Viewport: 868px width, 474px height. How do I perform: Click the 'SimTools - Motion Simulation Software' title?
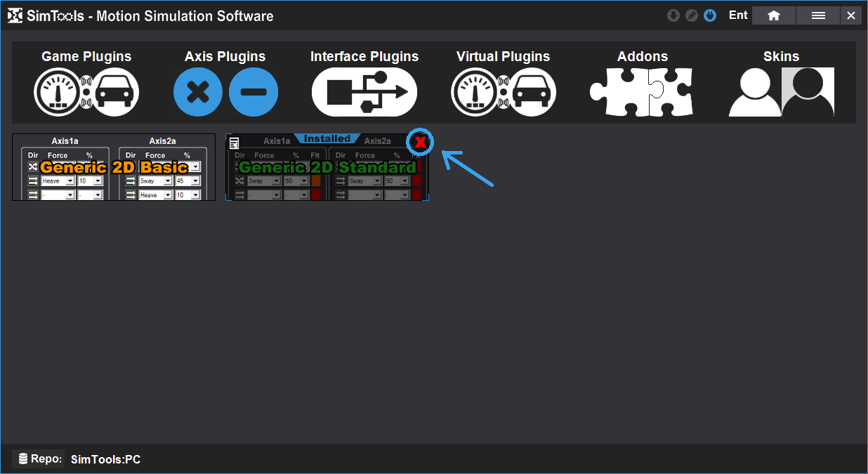coord(151,15)
